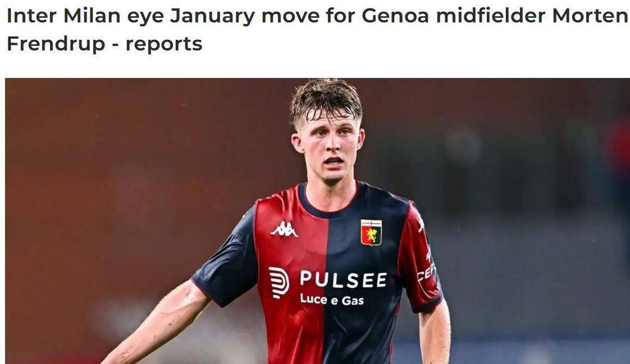The image size is (630, 364).
Task: Click the Kappa logo on the sleeve
Action: 421,222
